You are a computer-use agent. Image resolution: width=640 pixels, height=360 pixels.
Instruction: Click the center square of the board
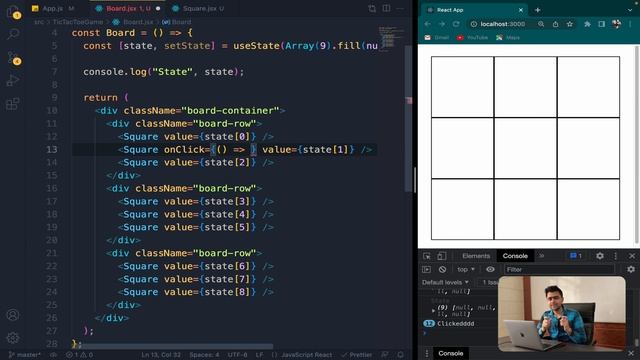[x=525, y=148]
